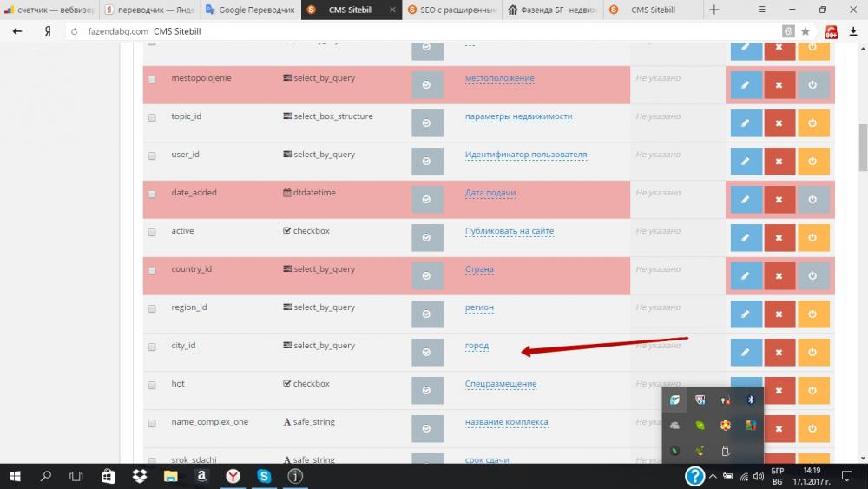The width and height of the screenshot is (868, 489).
Task: Open the город title link
Action: tap(476, 346)
